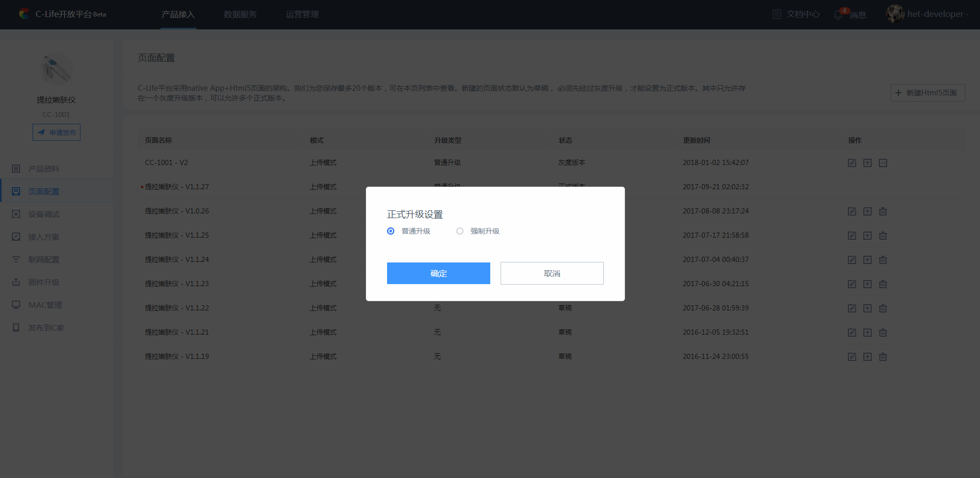Click upgrade icon for CC-1001 - V2 row
Screen dimensions: 980x478
[867, 163]
